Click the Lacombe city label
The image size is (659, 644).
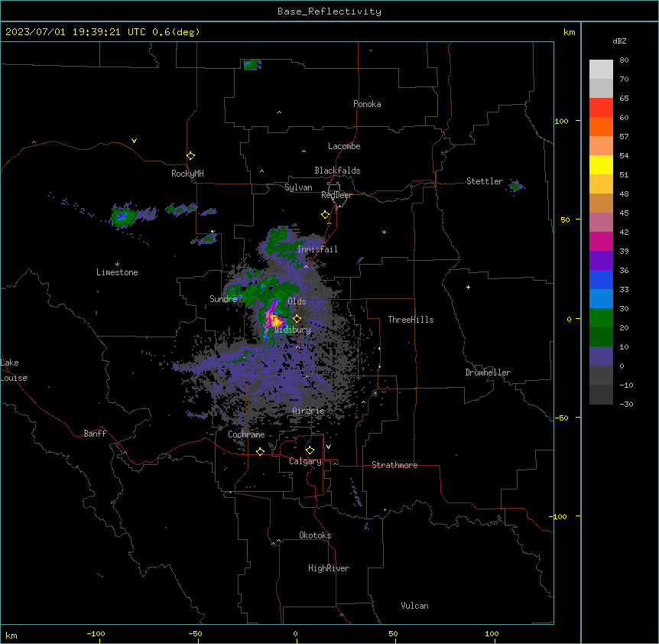pos(344,146)
